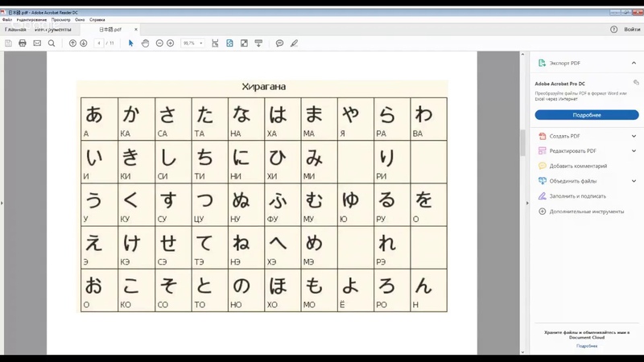The height and width of the screenshot is (362, 644).
Task: Expand the Редактировать PDF chevron
Action: 634,150
